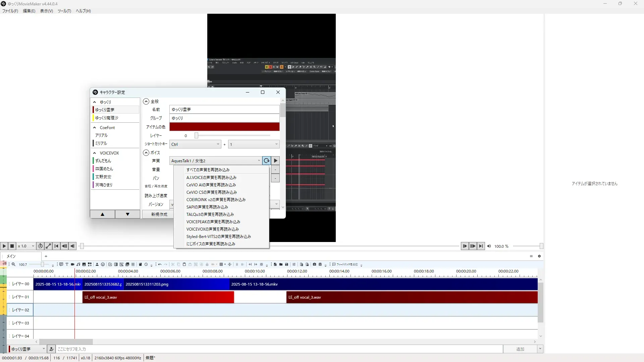The height and width of the screenshot is (362, 644).
Task: Open timeline settings gear icon
Action: point(539,256)
